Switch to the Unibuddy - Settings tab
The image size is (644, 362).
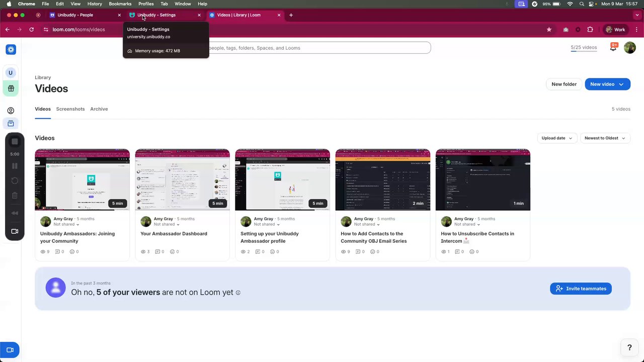click(x=165, y=15)
